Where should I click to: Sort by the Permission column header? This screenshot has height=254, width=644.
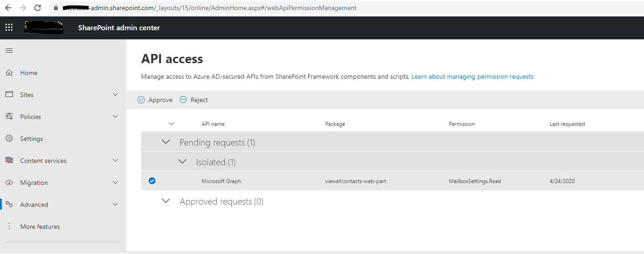462,124
